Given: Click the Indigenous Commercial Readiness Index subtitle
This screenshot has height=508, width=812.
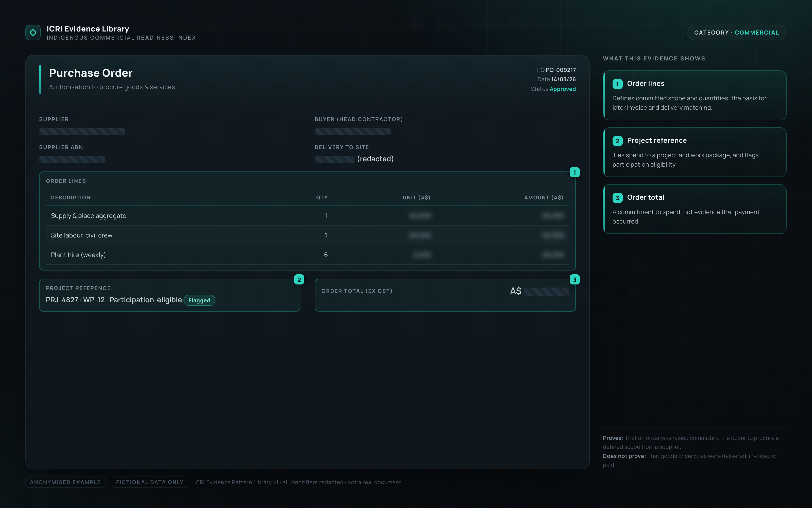Looking at the screenshot, I should [121, 38].
